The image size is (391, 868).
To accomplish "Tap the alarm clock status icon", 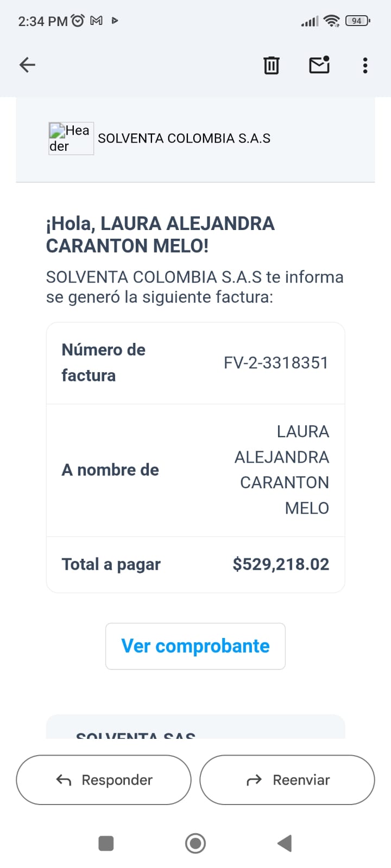I will (x=78, y=21).
